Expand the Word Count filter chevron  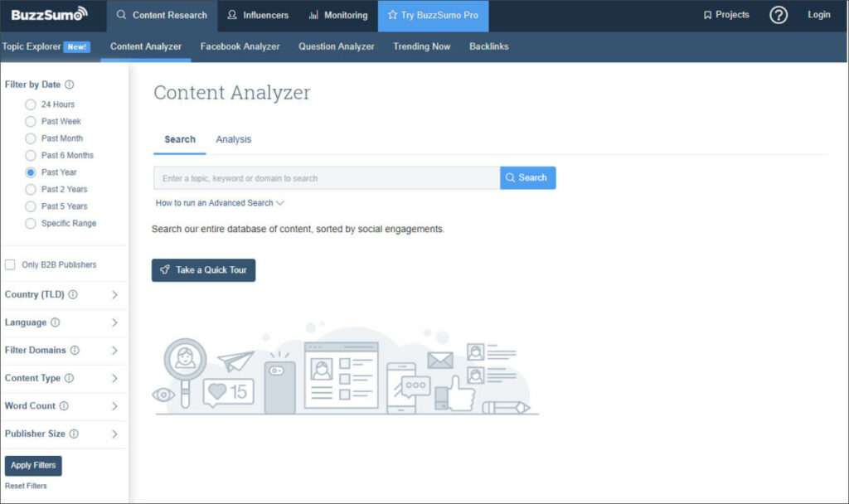coord(114,406)
